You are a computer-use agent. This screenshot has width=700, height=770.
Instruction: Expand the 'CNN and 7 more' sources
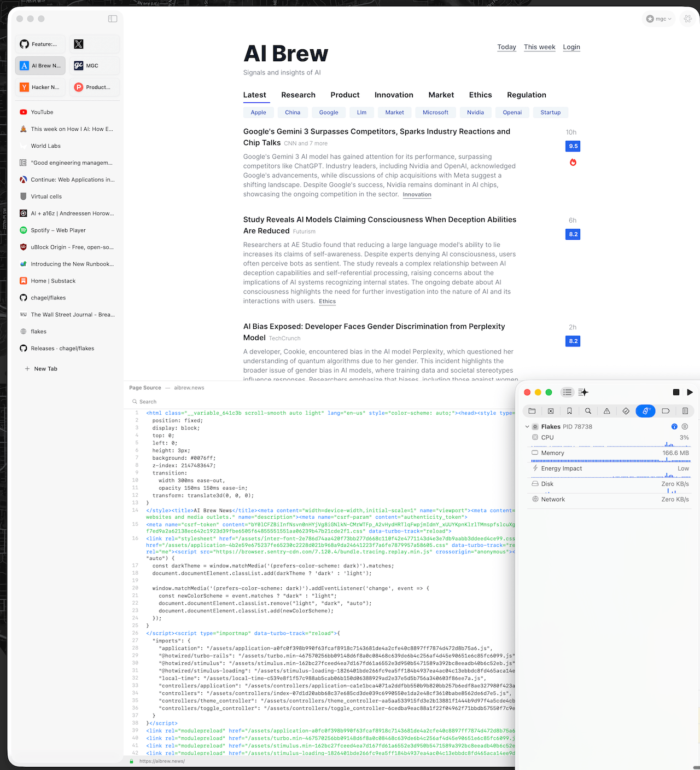(x=306, y=143)
